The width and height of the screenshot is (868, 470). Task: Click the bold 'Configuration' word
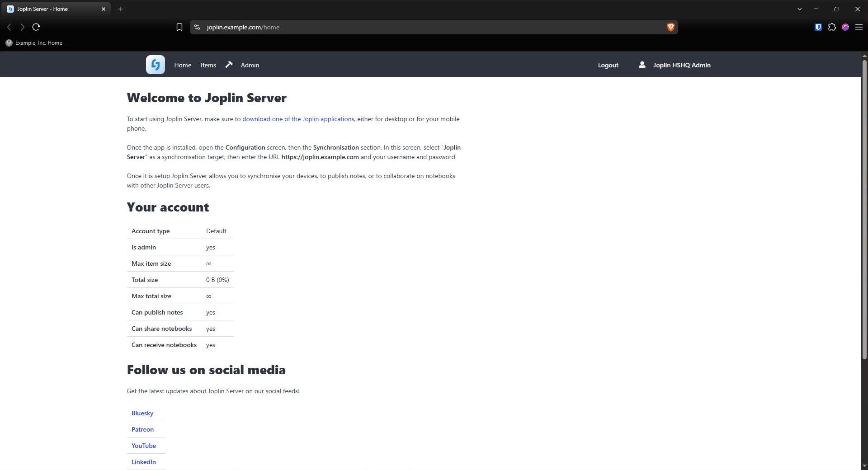(245, 147)
